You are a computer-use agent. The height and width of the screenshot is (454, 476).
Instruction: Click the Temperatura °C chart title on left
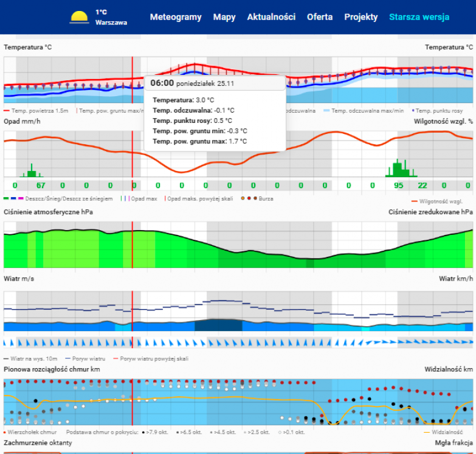[x=27, y=47]
